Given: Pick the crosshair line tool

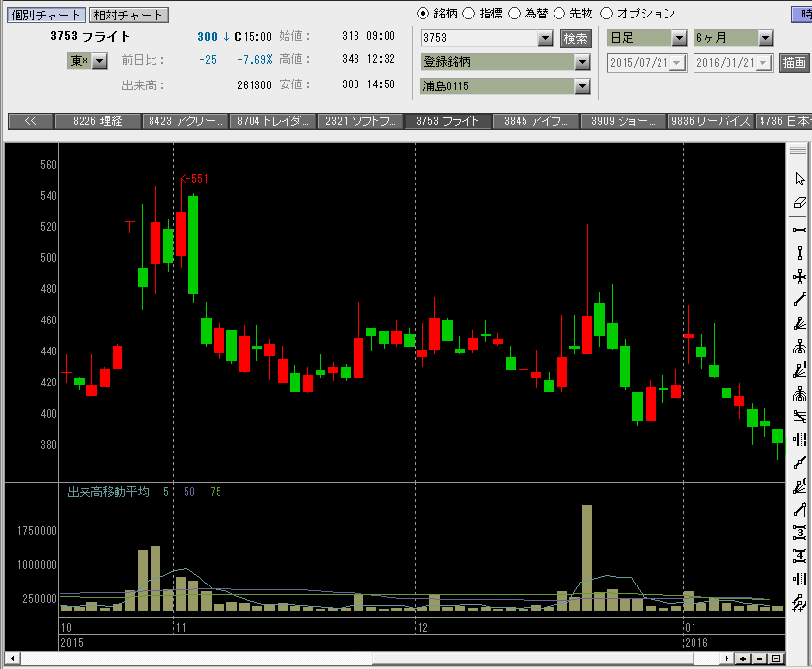Looking at the screenshot, I should coord(799,277).
